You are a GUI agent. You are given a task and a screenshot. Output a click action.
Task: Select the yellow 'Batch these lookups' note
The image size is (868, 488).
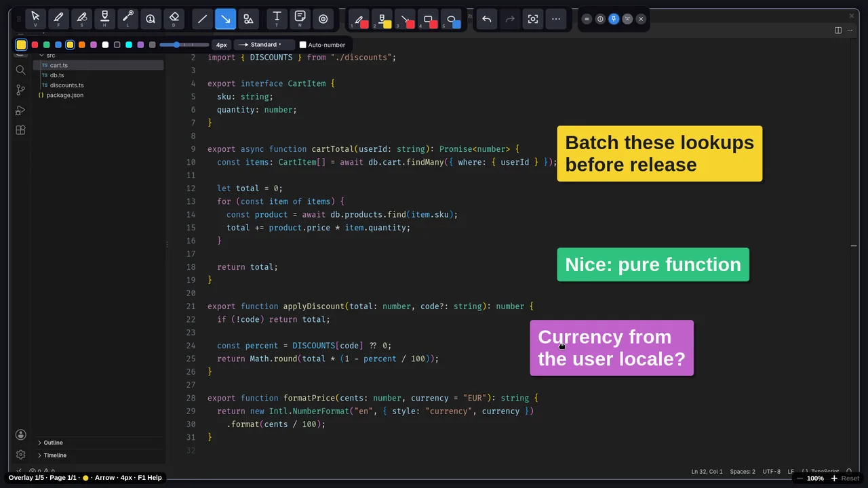(659, 154)
